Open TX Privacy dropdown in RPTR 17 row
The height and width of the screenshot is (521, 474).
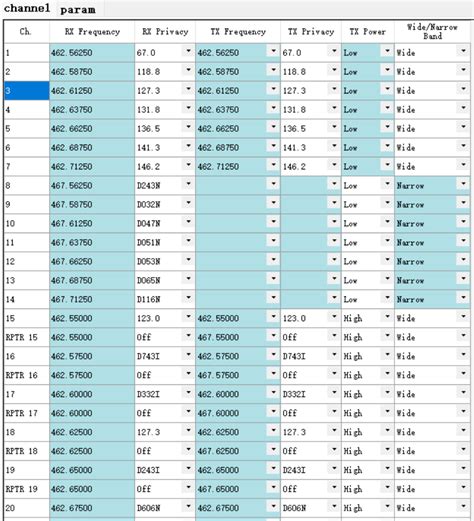point(334,412)
